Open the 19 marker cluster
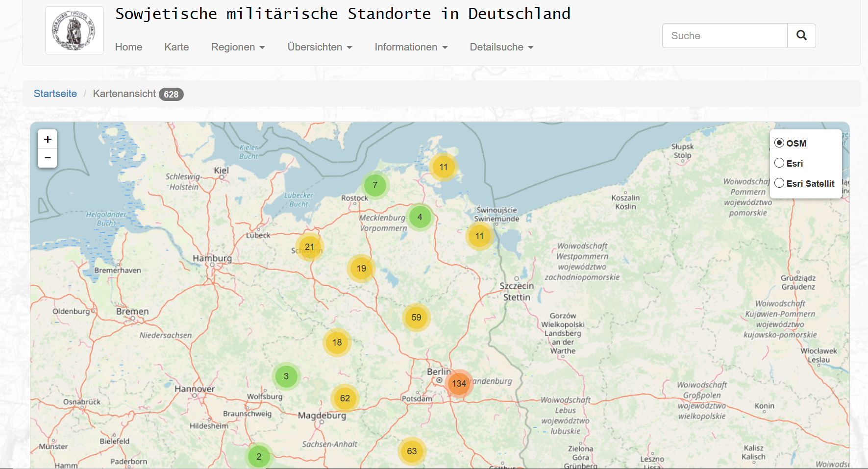Image resolution: width=868 pixels, height=469 pixels. 361,269
